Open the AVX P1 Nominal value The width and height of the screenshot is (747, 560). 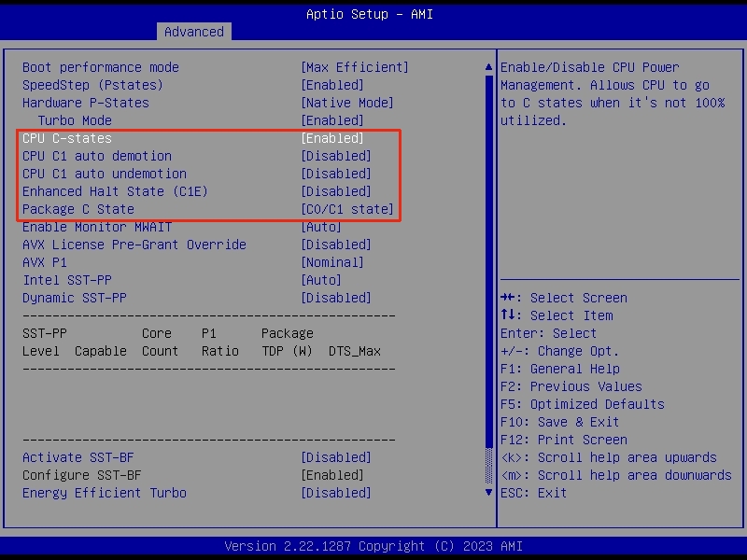(332, 262)
